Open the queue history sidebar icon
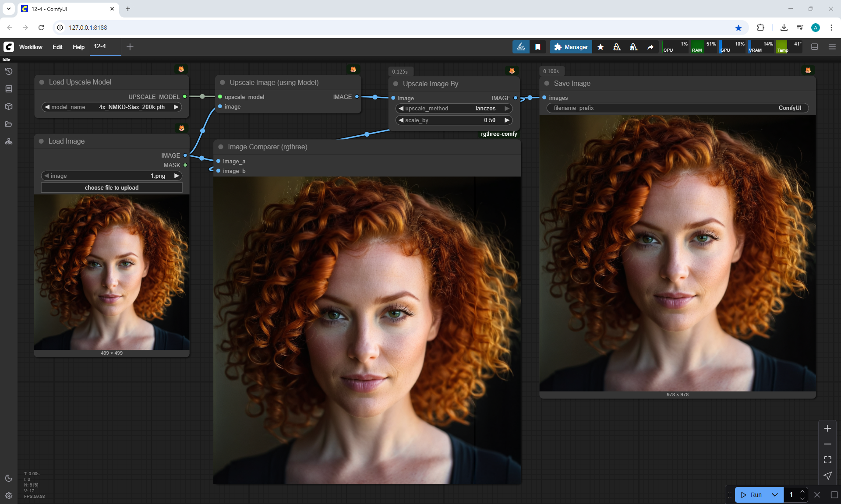Image resolution: width=841 pixels, height=504 pixels. coord(8,71)
